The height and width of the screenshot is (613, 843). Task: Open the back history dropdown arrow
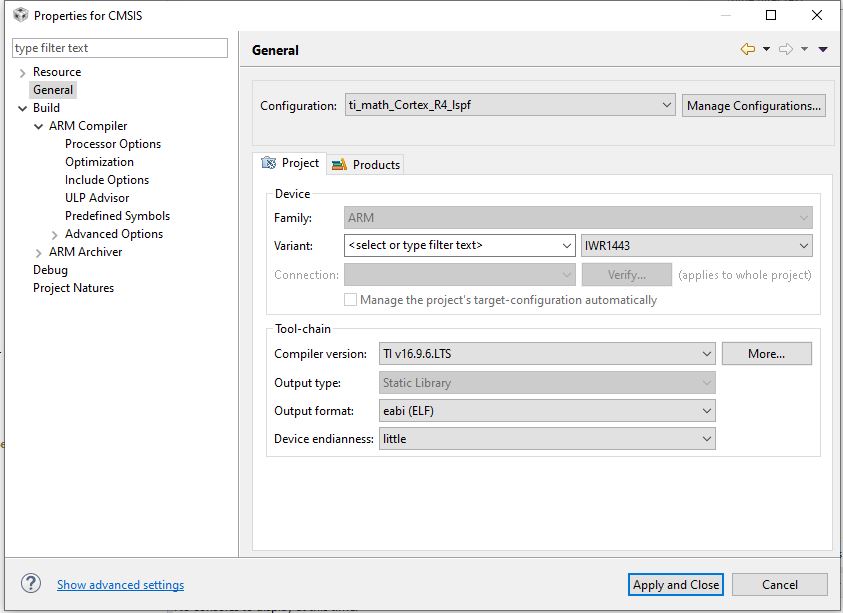tap(767, 49)
